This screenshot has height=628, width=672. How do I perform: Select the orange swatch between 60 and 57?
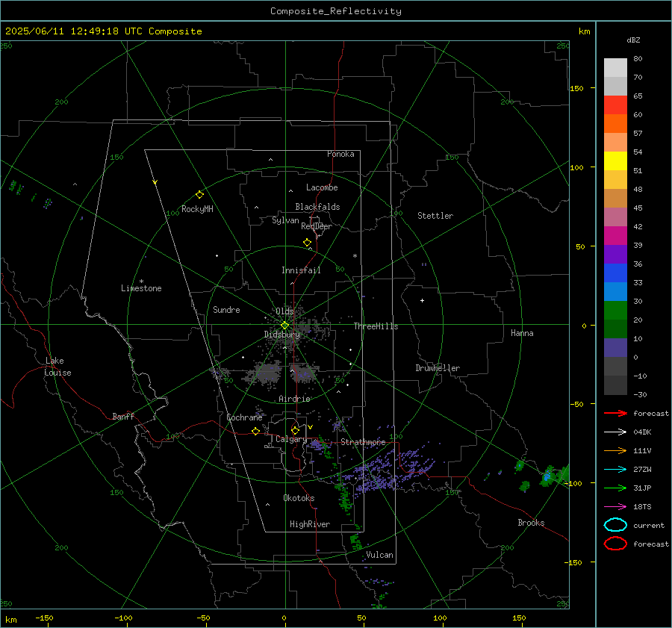pyautogui.click(x=615, y=124)
